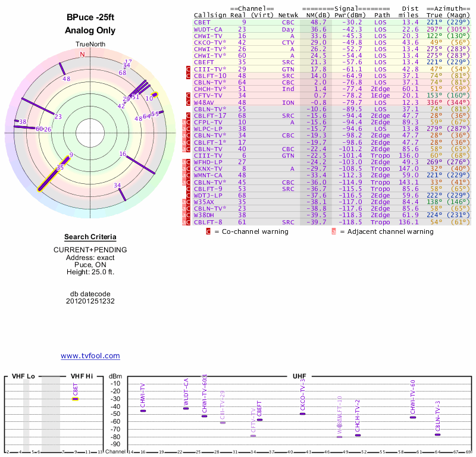This screenshot has height=457, width=476.
Task: Click the red co-channel warning legend icon
Action: point(208,231)
